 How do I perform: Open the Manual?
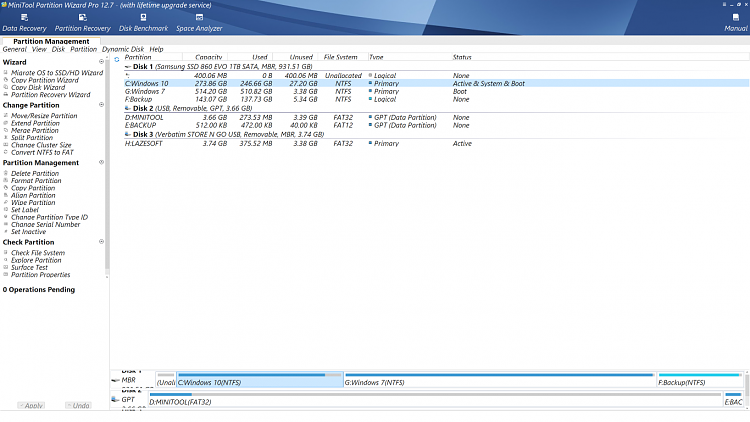coord(736,22)
